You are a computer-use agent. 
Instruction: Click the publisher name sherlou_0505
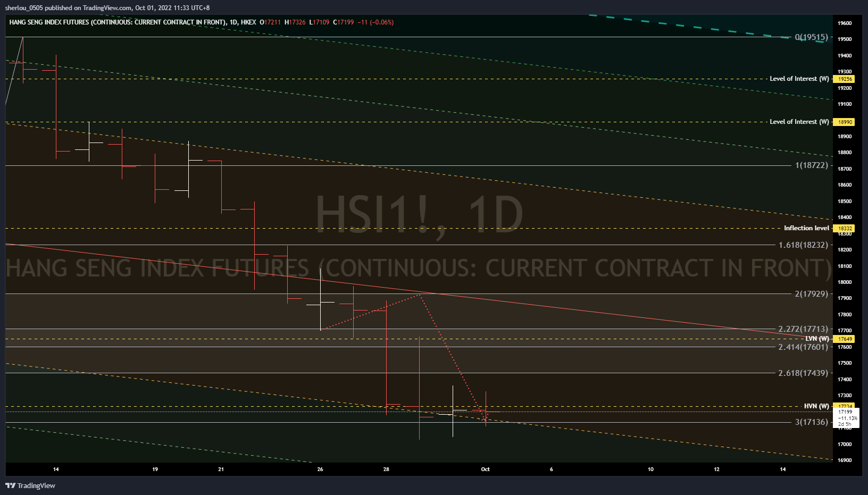(24, 8)
